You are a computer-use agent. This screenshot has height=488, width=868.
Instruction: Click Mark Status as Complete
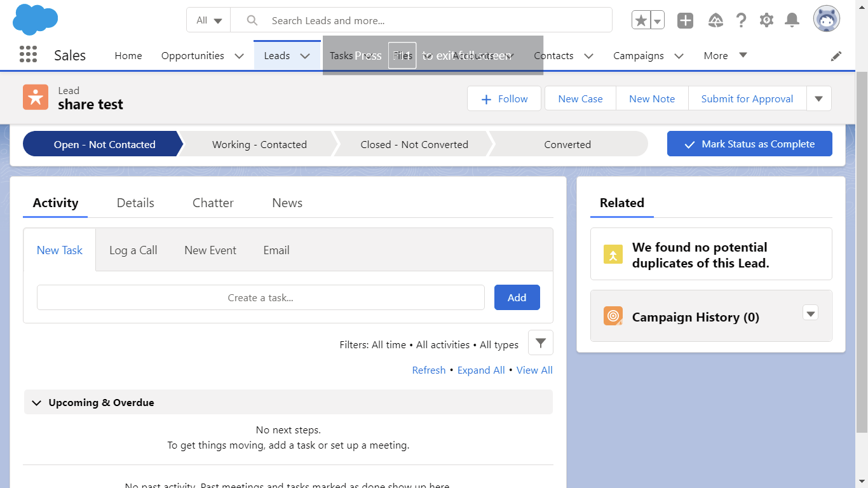750,144
